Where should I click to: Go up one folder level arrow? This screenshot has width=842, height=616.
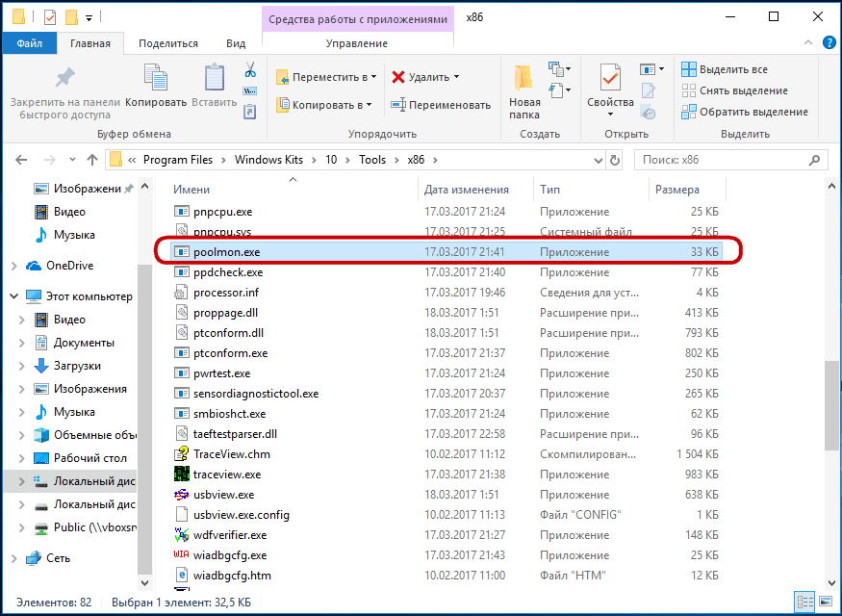click(92, 160)
